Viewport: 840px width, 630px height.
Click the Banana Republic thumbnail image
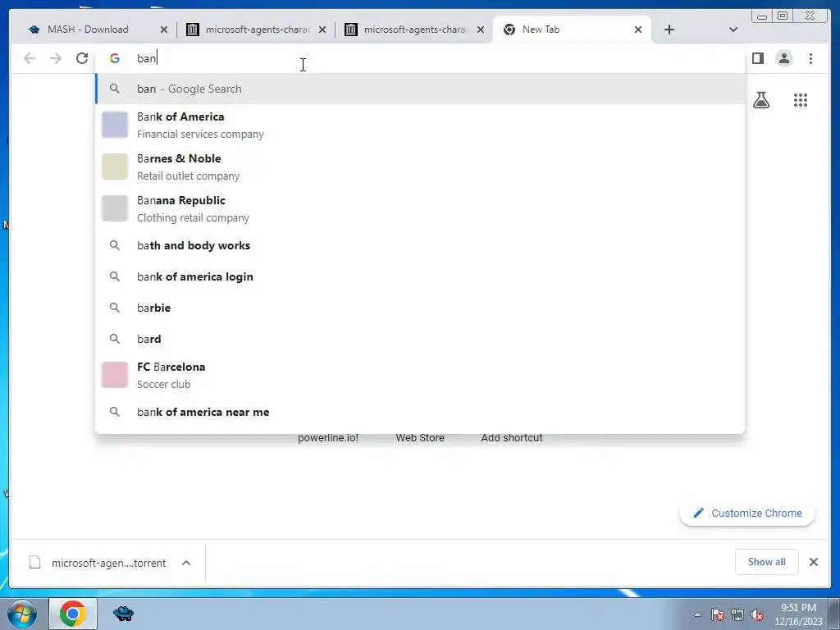(x=115, y=208)
